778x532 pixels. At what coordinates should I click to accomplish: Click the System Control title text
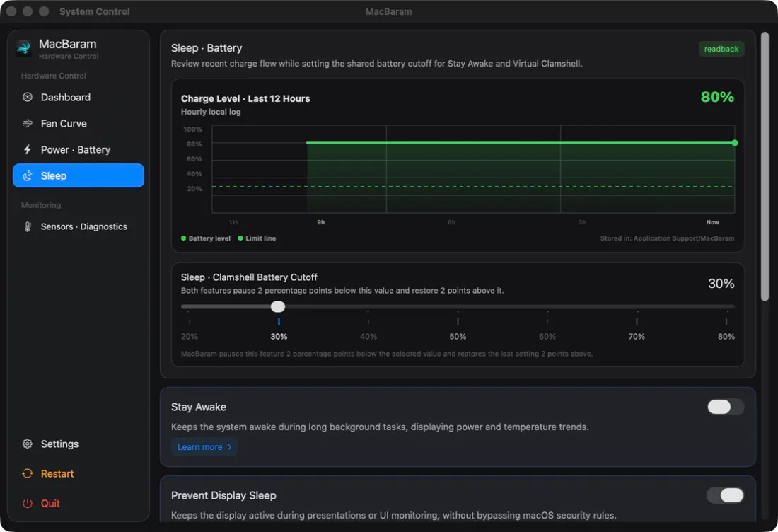(94, 11)
